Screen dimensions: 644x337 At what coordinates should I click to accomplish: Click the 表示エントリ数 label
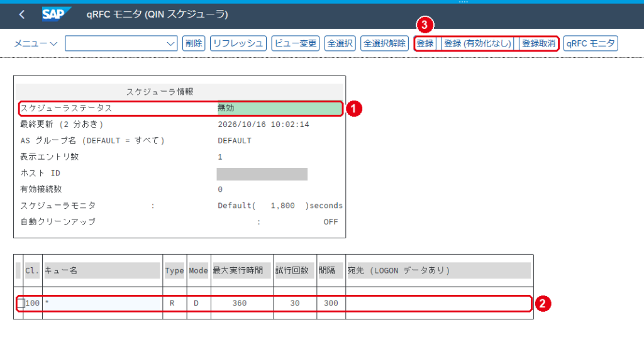point(49,157)
